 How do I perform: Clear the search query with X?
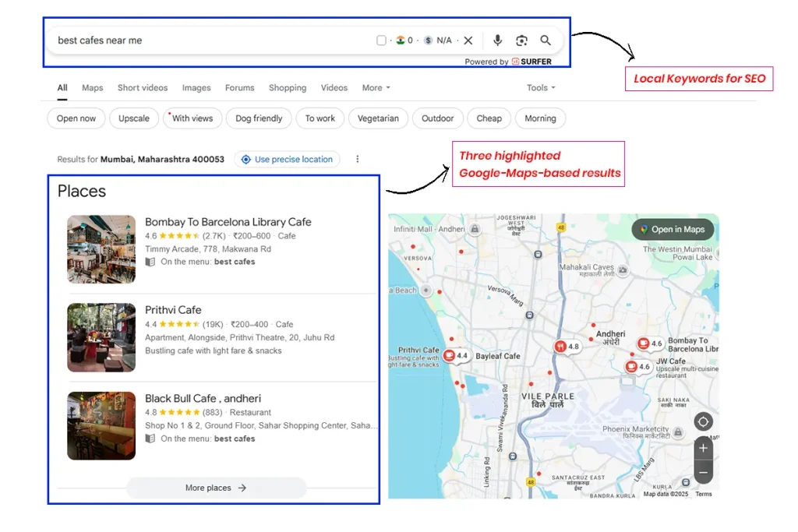(x=468, y=41)
